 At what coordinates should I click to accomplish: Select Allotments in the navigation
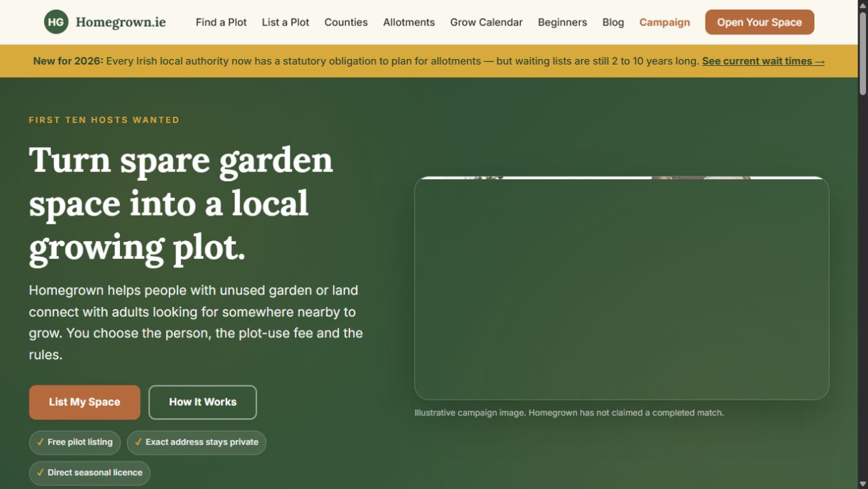click(x=409, y=22)
